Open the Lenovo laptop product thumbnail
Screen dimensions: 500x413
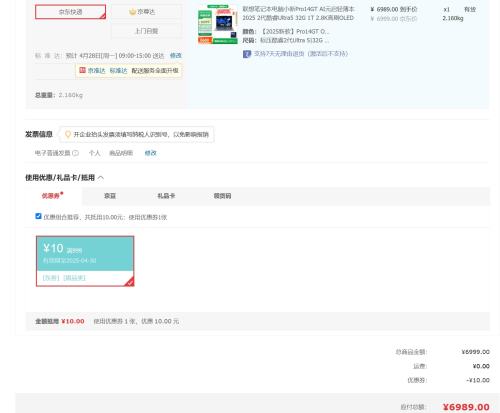tap(217, 24)
